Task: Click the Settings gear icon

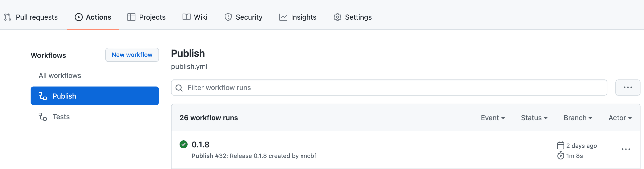Action: pyautogui.click(x=338, y=17)
